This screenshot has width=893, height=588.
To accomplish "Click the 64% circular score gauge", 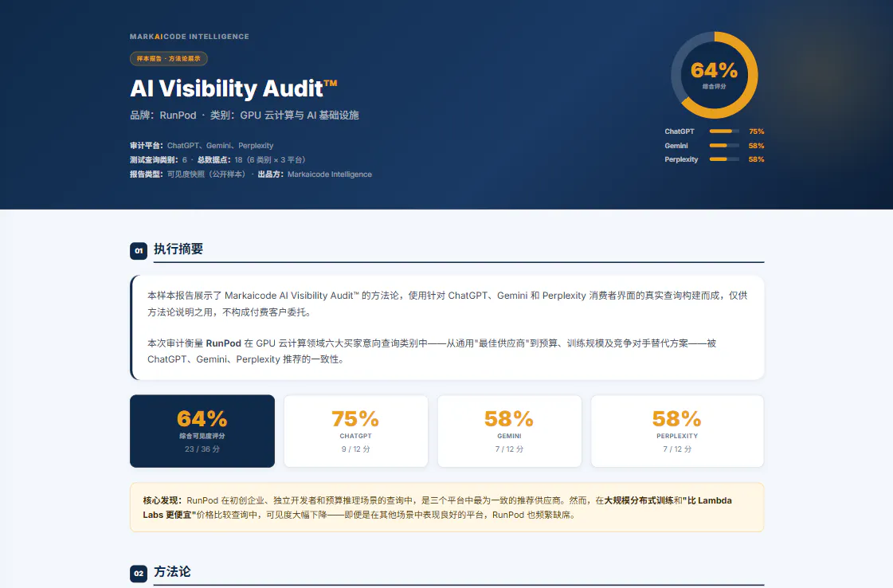I will pos(715,75).
